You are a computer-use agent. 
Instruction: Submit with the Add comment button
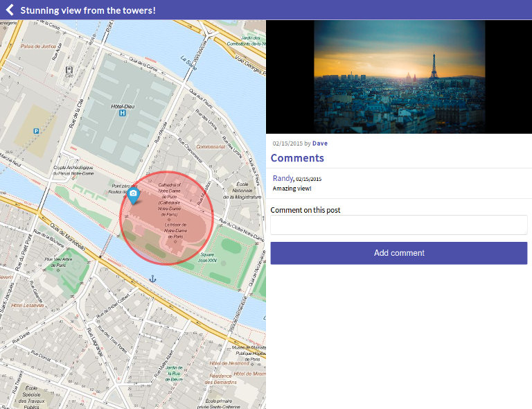(399, 253)
